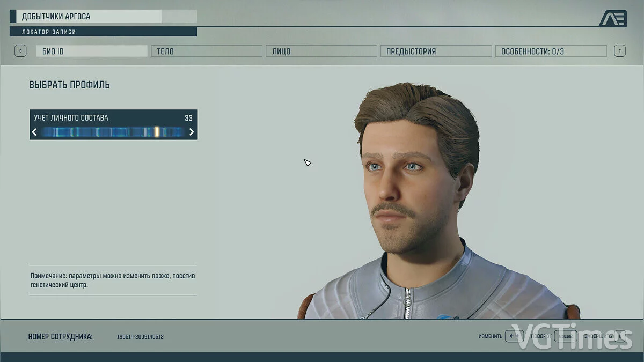Click the character's face preview
Image resolution: width=644 pixels, height=362 pixels.
click(x=409, y=182)
